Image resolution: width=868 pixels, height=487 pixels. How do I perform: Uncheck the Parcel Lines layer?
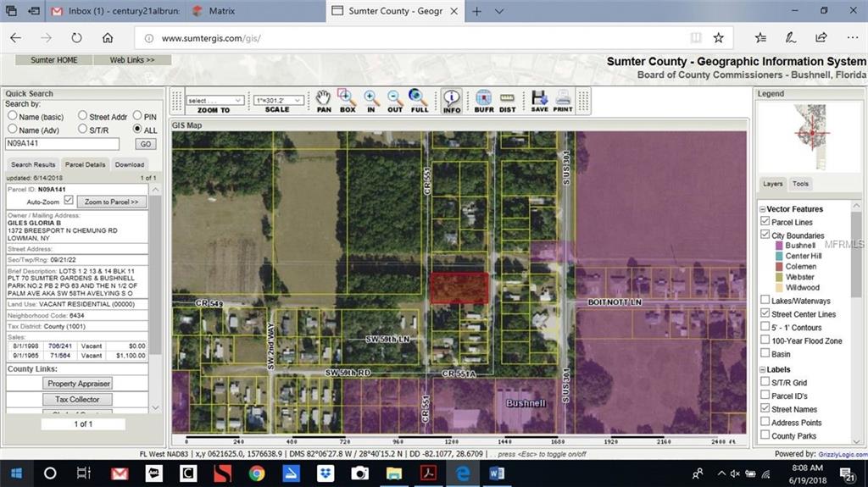[x=765, y=222]
